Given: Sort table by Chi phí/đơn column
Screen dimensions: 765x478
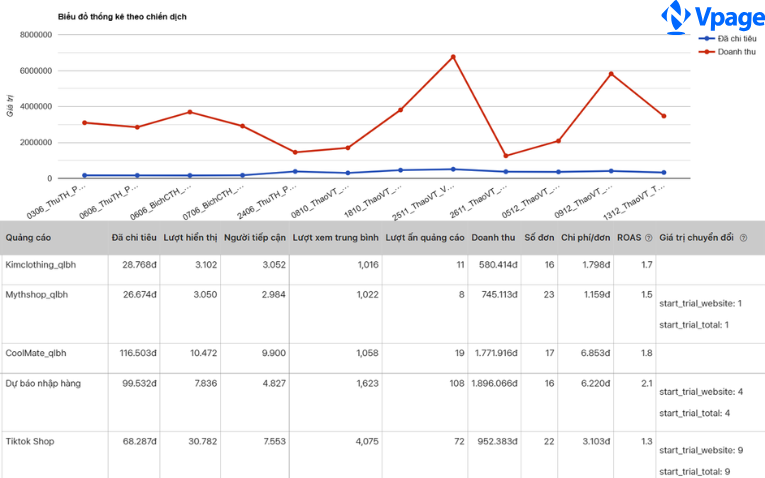Looking at the screenshot, I should pos(585,238).
